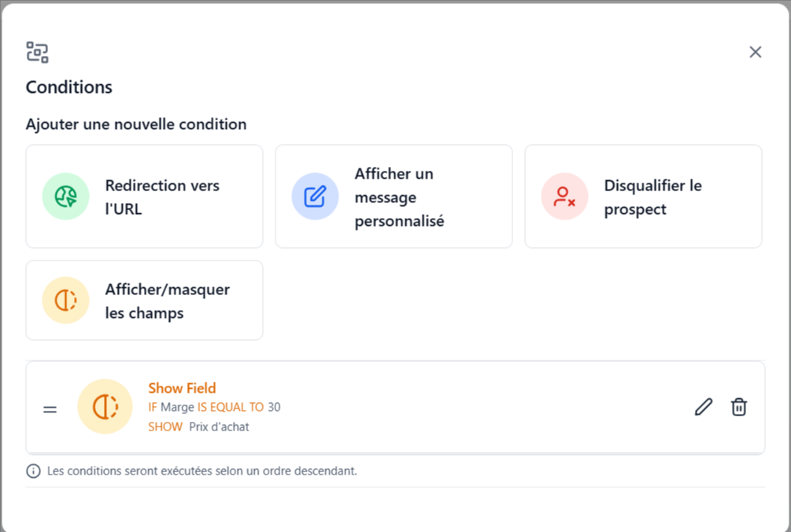791x532 pixels.
Task: Click the SHOW Prix d'achat line
Action: (199, 427)
